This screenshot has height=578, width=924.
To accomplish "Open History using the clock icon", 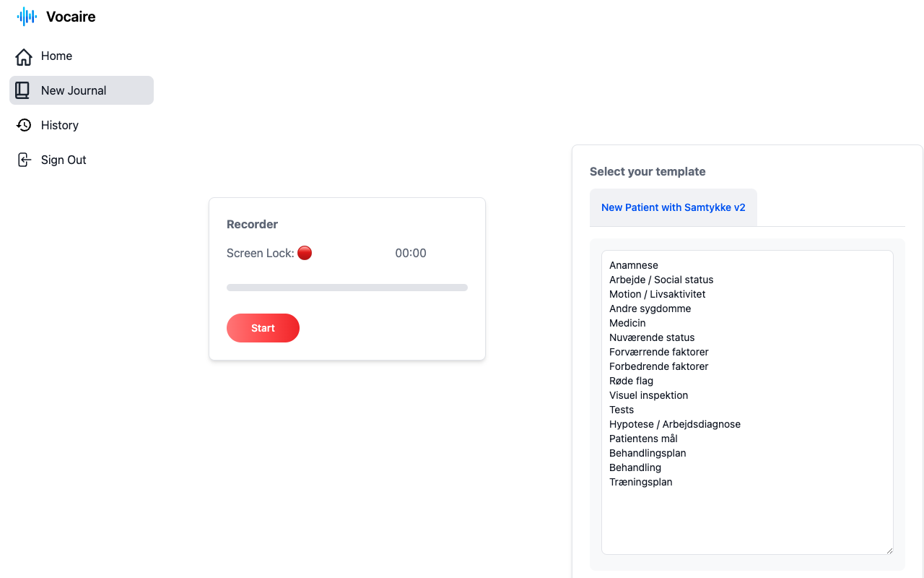I will [x=24, y=125].
